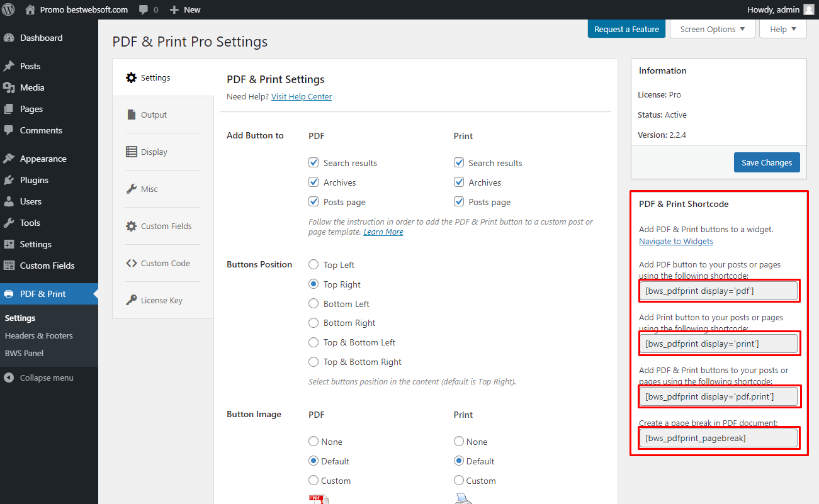Open Settings submenu under PDF & Print
The width and height of the screenshot is (819, 504).
(x=20, y=318)
